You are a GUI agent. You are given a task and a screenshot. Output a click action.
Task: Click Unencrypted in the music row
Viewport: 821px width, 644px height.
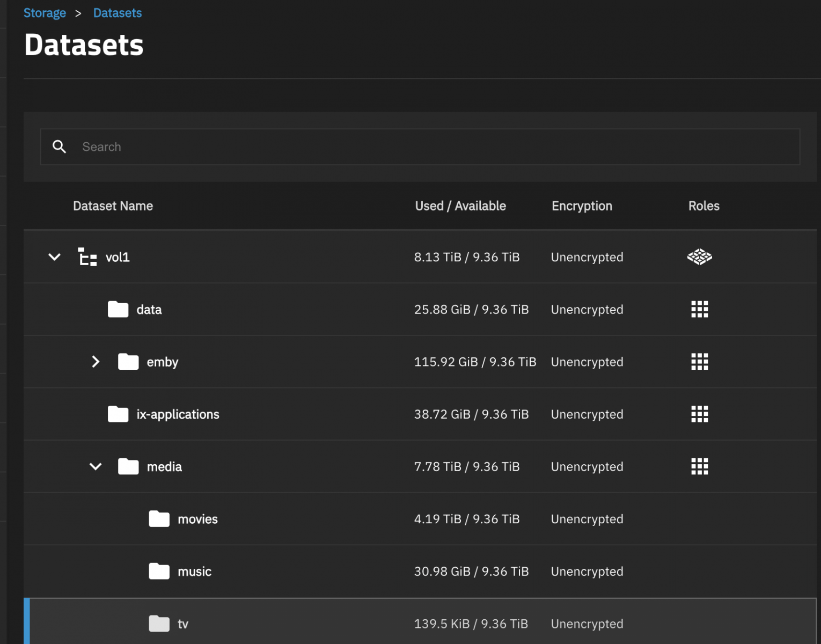(587, 572)
